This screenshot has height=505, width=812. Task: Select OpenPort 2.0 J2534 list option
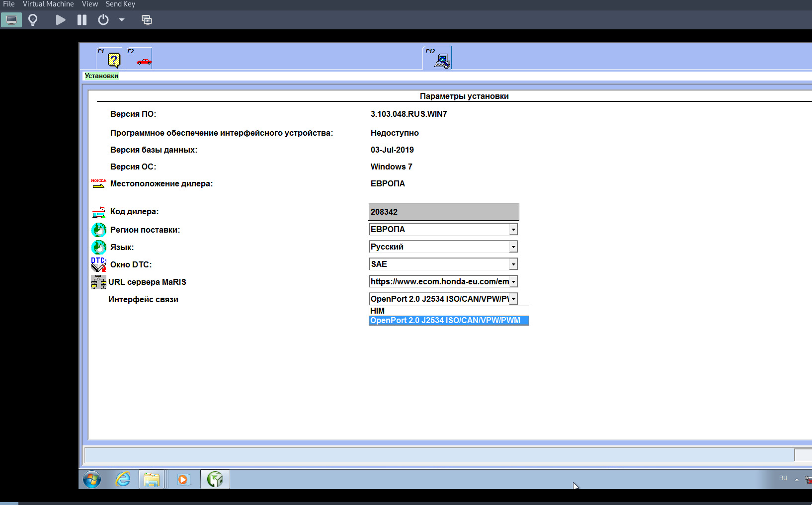point(449,321)
